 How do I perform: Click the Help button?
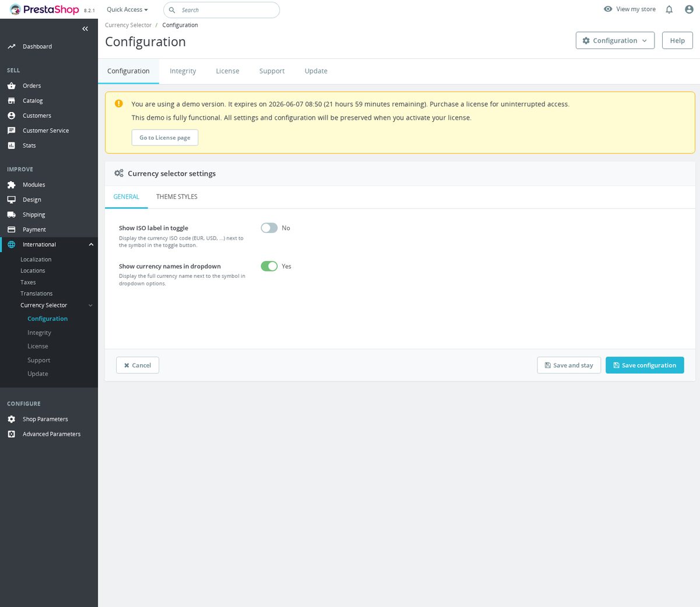pyautogui.click(x=677, y=40)
